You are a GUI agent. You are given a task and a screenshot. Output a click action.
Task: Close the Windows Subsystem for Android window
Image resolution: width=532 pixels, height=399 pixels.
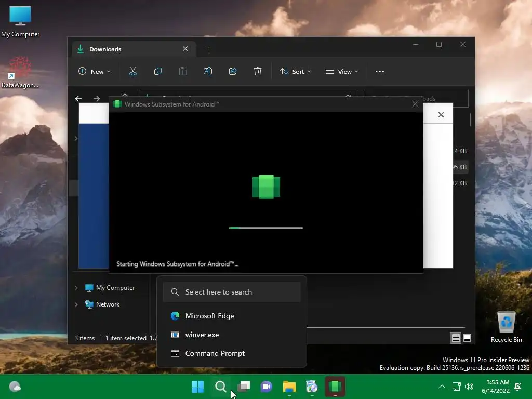pyautogui.click(x=415, y=104)
